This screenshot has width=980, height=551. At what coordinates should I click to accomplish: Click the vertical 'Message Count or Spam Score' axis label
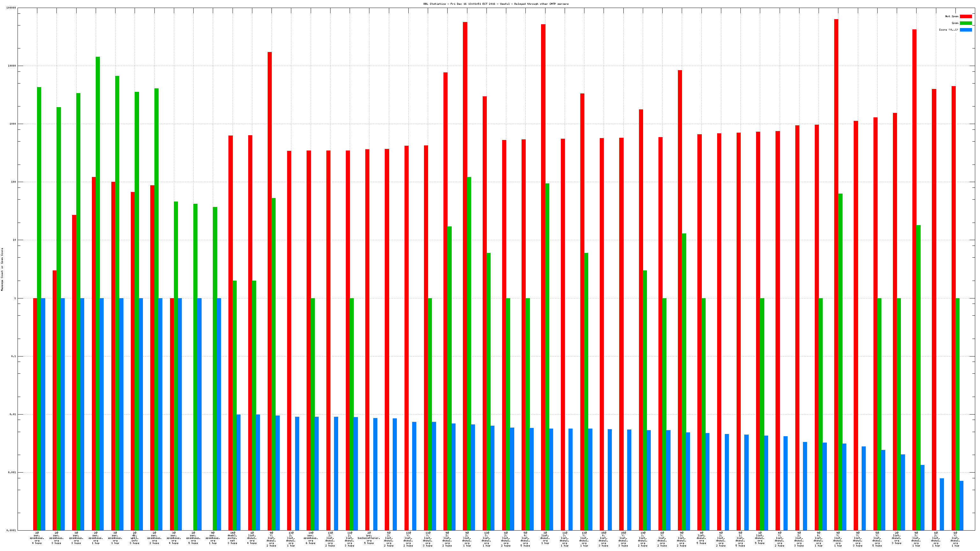coord(2,269)
